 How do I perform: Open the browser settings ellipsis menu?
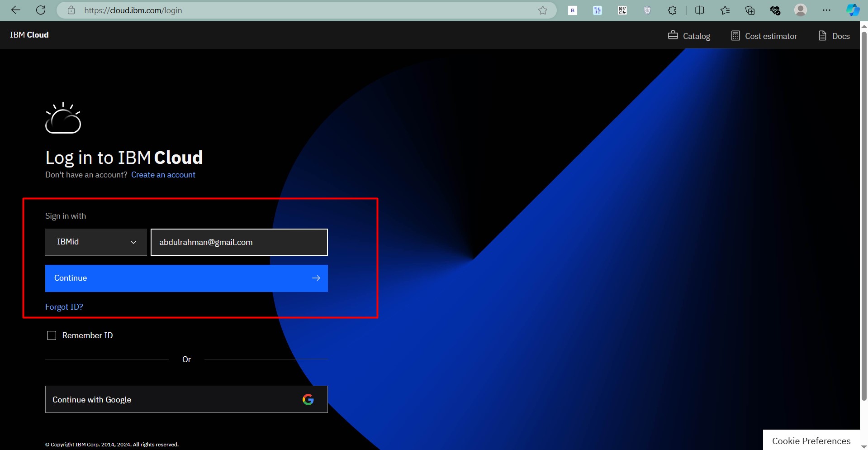(826, 10)
